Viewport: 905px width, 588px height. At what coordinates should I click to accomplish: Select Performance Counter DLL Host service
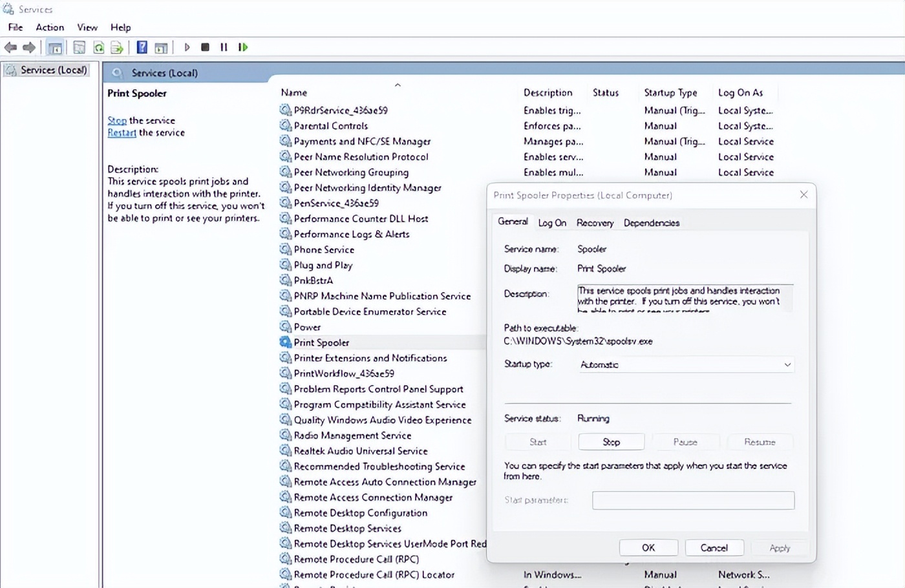[361, 219]
